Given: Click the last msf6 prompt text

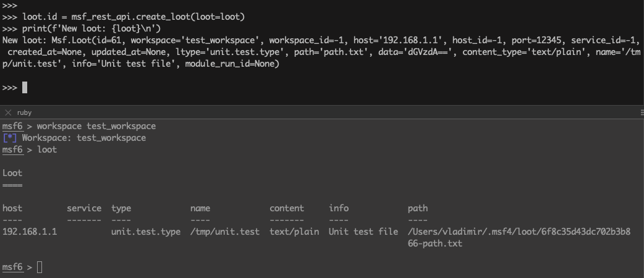Looking at the screenshot, I should click(12, 267).
